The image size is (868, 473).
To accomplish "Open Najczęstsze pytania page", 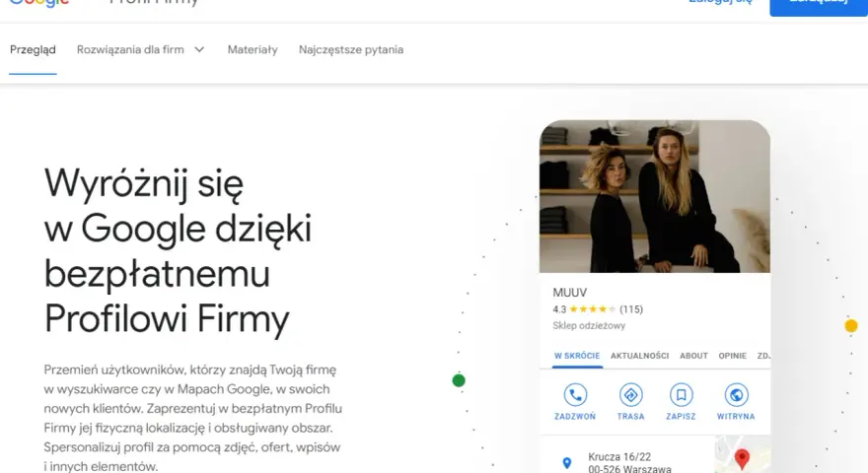I will click(x=351, y=50).
